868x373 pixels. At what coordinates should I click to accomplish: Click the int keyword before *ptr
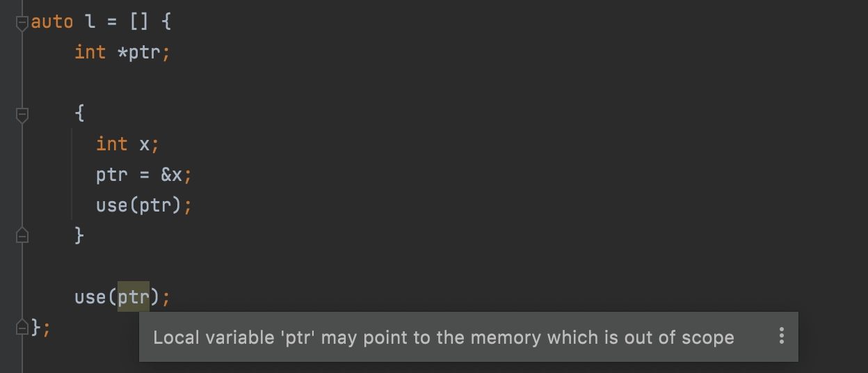(90, 52)
